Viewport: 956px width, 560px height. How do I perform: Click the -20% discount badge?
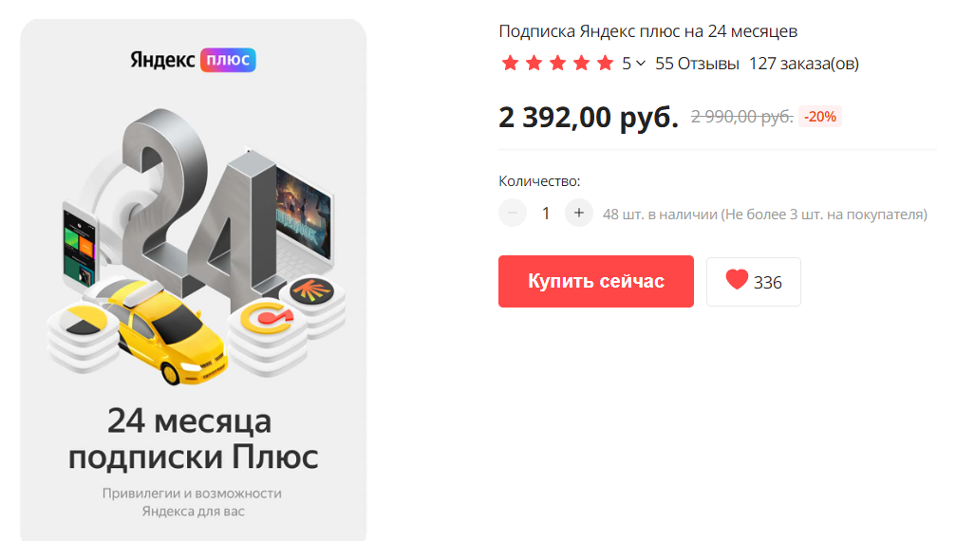pyautogui.click(x=820, y=117)
